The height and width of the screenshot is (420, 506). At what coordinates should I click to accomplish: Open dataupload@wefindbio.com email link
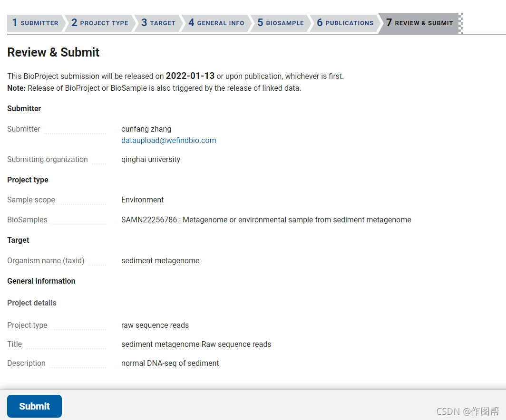click(x=168, y=140)
